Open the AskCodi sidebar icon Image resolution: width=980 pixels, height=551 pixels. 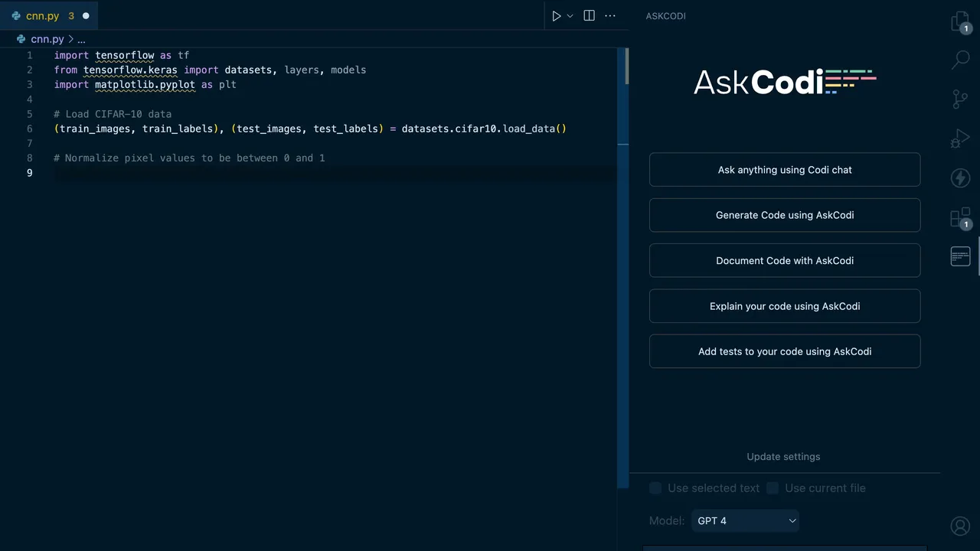[960, 256]
